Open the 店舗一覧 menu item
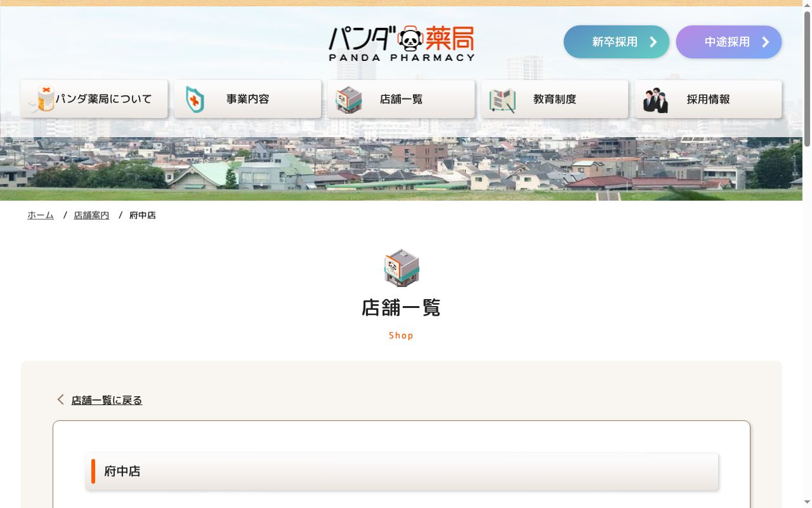 point(401,99)
